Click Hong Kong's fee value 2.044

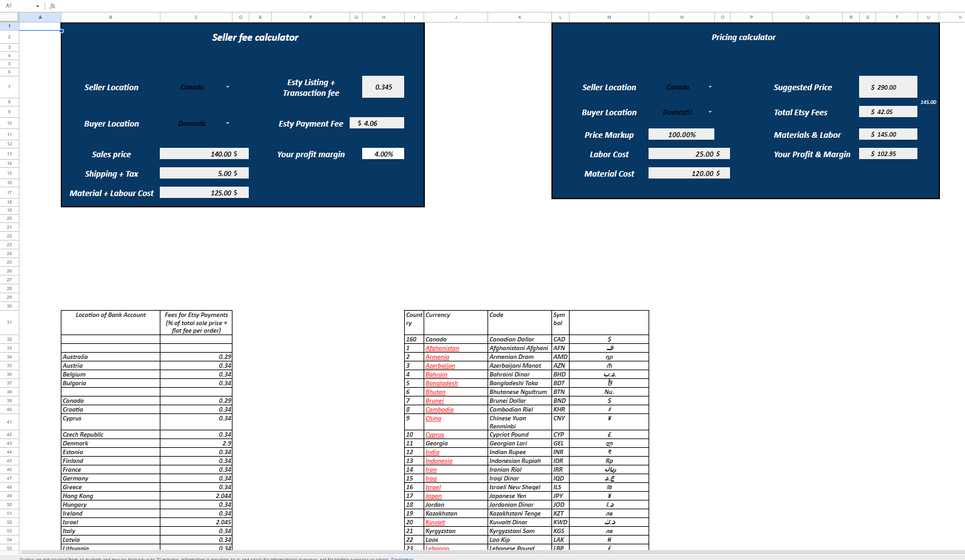click(196, 496)
